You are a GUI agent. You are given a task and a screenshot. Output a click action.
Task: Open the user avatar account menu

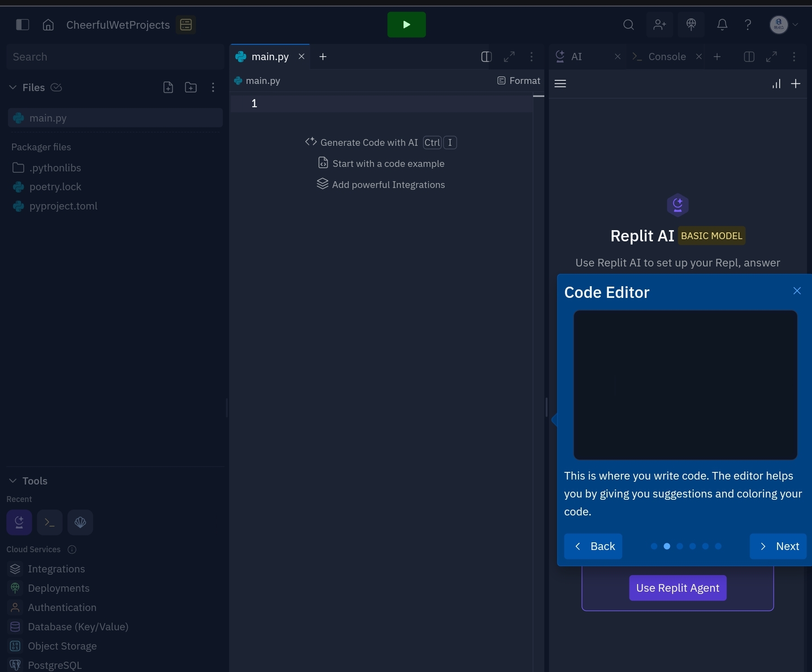pos(783,25)
